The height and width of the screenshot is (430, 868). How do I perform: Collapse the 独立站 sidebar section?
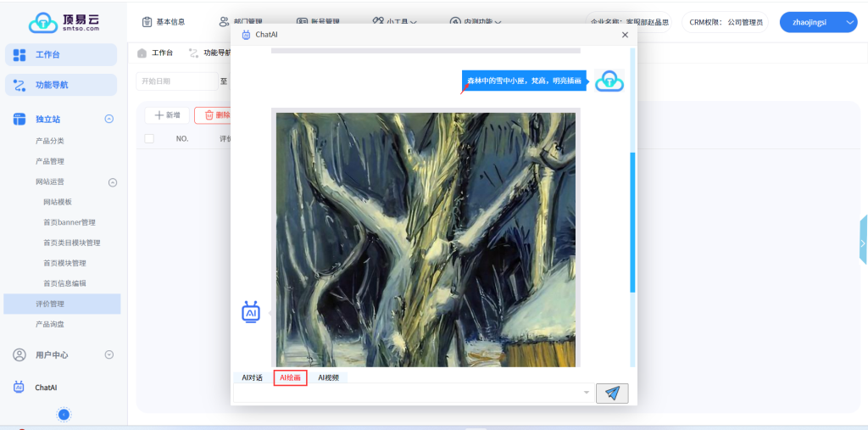pos(108,120)
